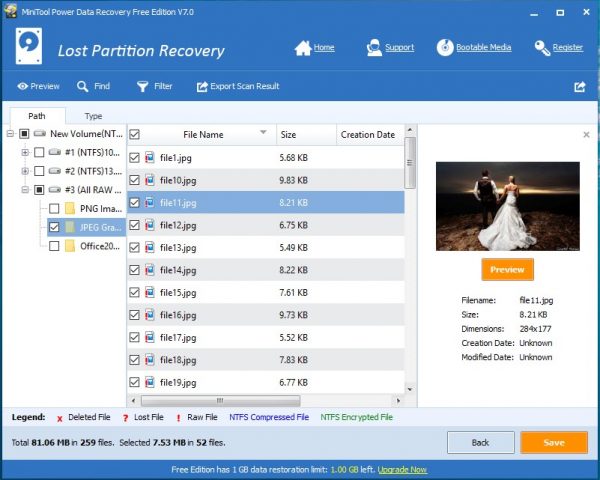Click the horizontal scroll right arrow
The width and height of the screenshot is (600, 480).
(398, 401)
